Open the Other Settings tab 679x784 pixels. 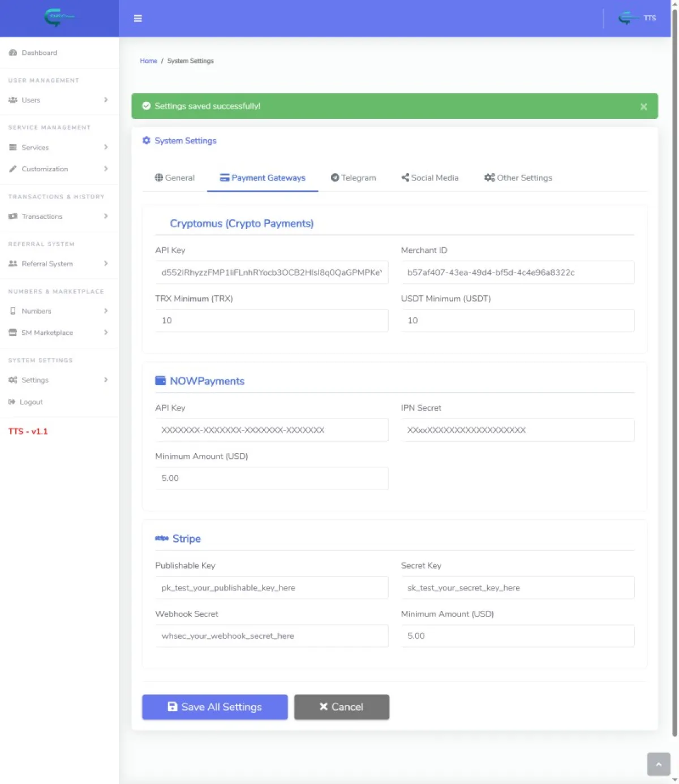pyautogui.click(x=518, y=178)
